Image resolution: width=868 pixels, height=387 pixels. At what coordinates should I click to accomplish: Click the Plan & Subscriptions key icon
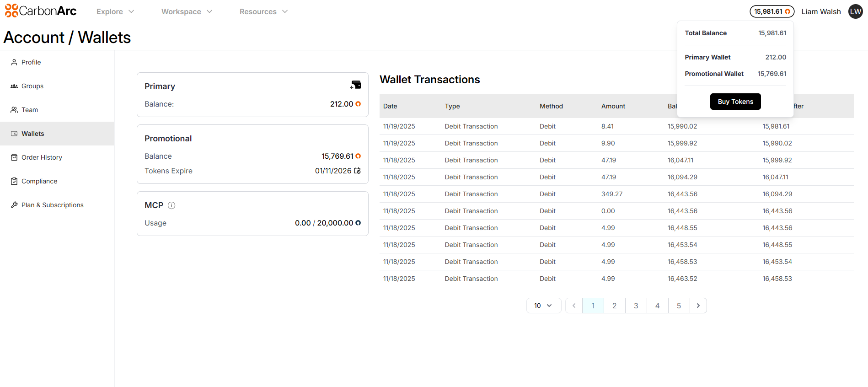tap(14, 205)
